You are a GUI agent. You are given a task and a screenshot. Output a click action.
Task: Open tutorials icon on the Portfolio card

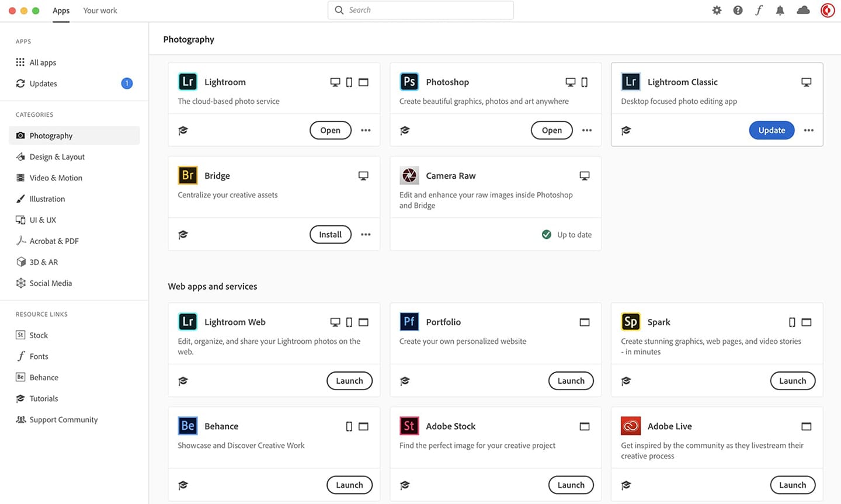(405, 381)
